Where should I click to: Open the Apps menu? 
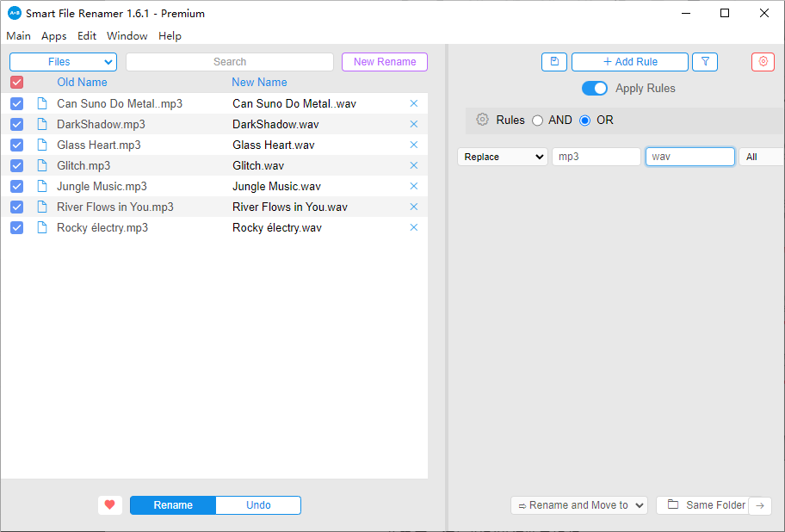click(x=53, y=36)
